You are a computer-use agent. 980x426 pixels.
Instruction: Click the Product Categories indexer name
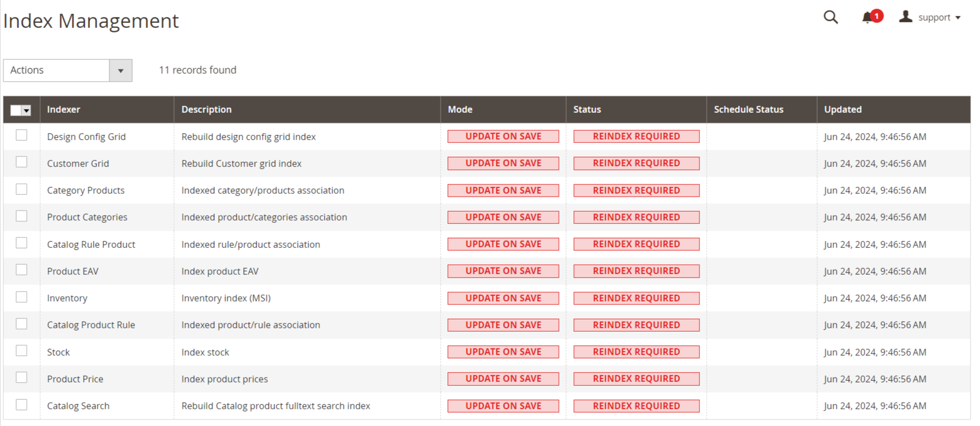tap(87, 217)
